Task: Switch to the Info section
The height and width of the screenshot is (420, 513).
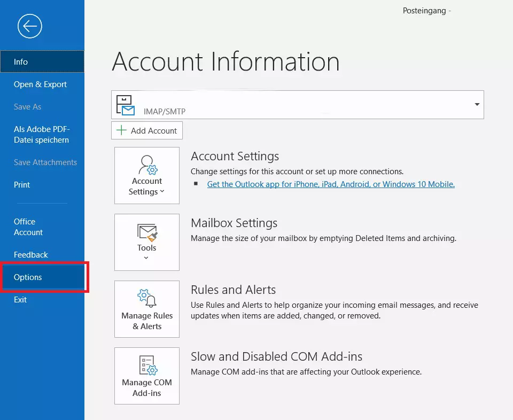Action: pos(20,61)
